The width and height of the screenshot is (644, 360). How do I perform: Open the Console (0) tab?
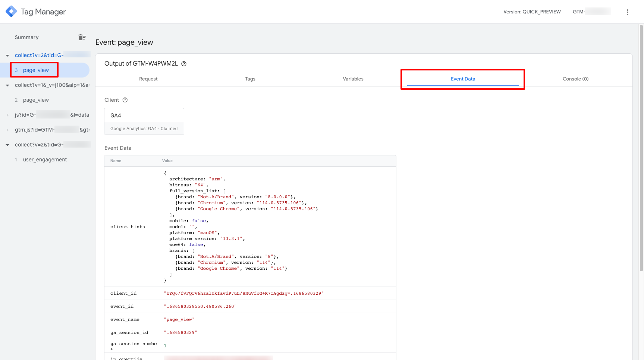tap(575, 79)
